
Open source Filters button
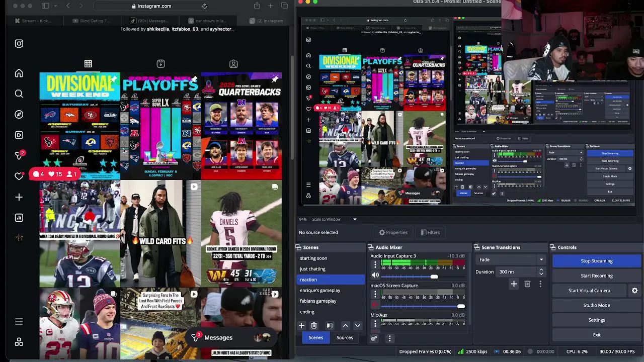[430, 232]
